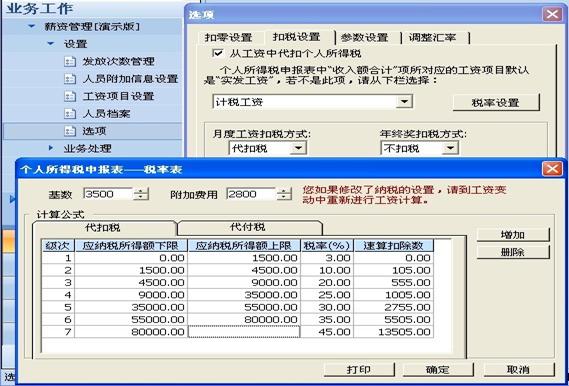This screenshot has height=386, width=569.
Task: Open the 参数设置 tab
Action: 364,37
